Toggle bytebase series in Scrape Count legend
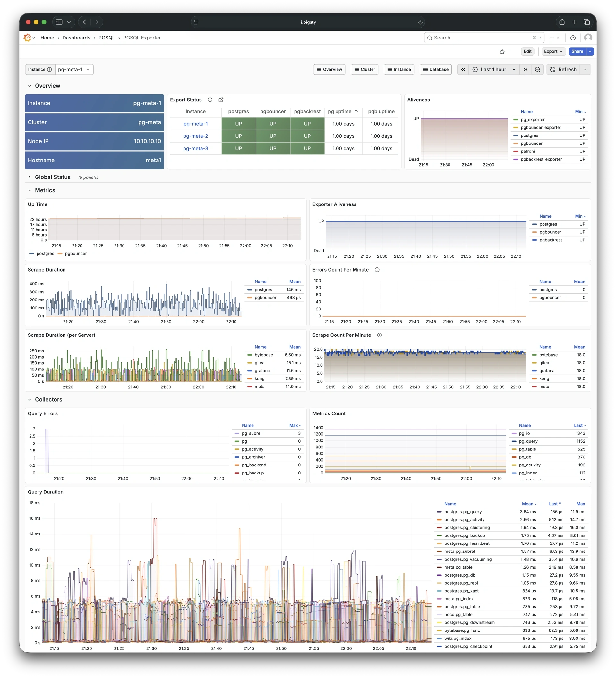The width and height of the screenshot is (616, 678). point(548,355)
